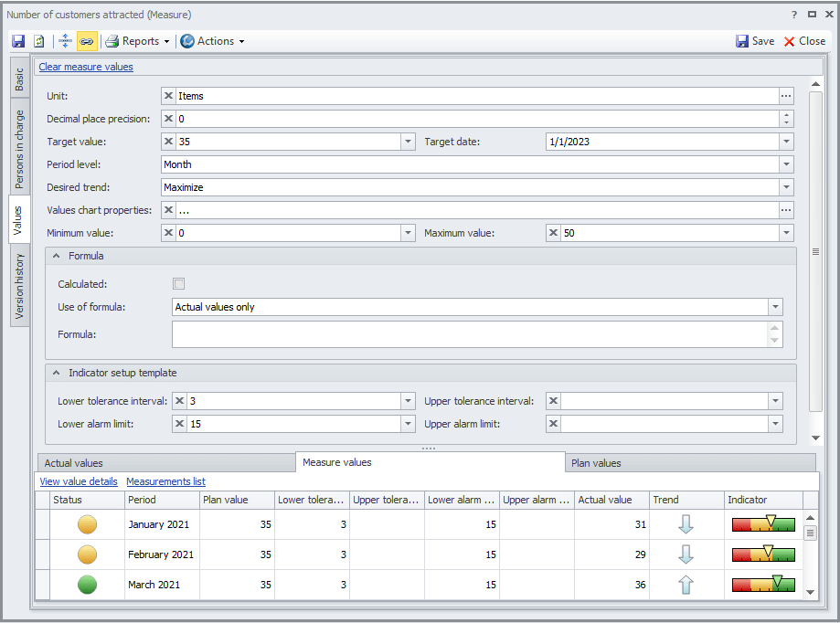Open the Actions dropdown menu
The height and width of the screenshot is (623, 840).
(213, 41)
